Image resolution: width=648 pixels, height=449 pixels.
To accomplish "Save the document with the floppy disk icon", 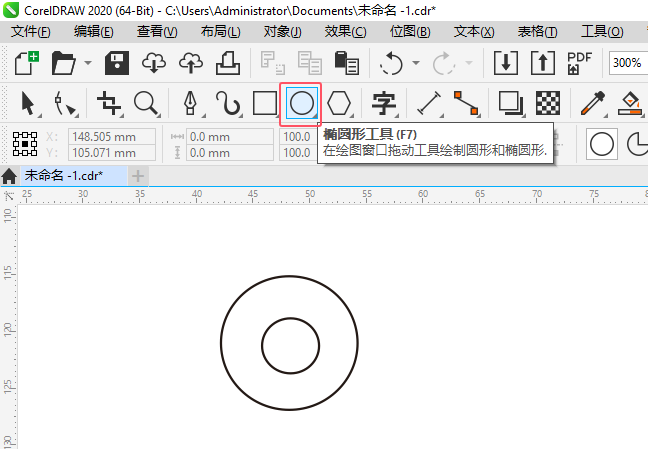I will coord(117,63).
